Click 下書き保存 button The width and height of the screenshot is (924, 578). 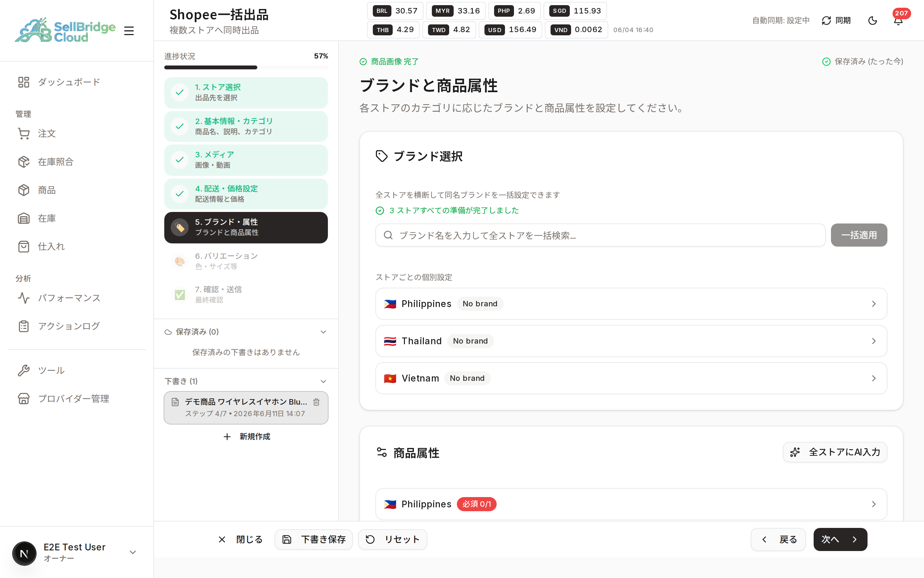coord(313,539)
